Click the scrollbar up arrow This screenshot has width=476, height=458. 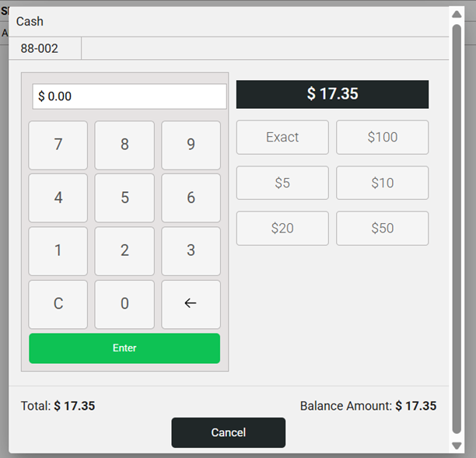tap(457, 14)
